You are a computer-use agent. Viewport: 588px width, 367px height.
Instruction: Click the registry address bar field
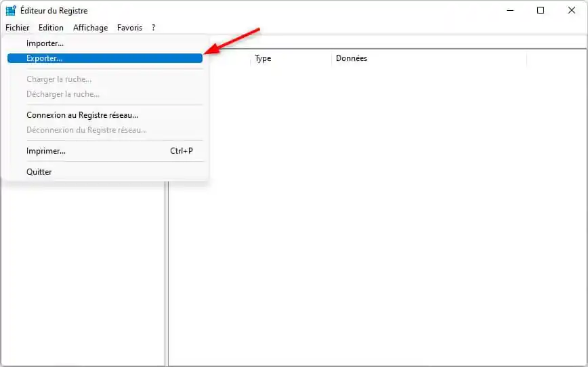[398, 42]
